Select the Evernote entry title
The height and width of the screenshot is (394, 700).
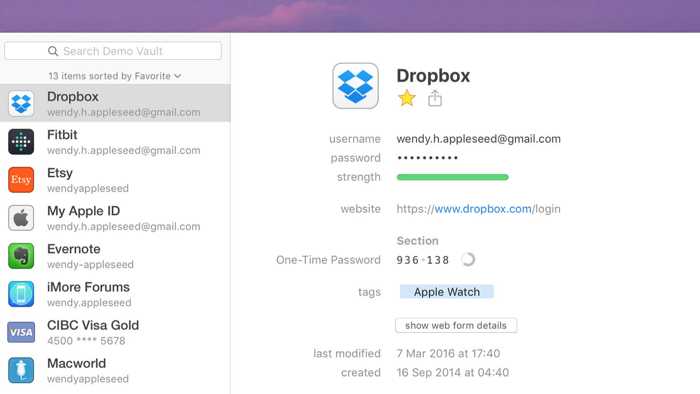coord(74,249)
